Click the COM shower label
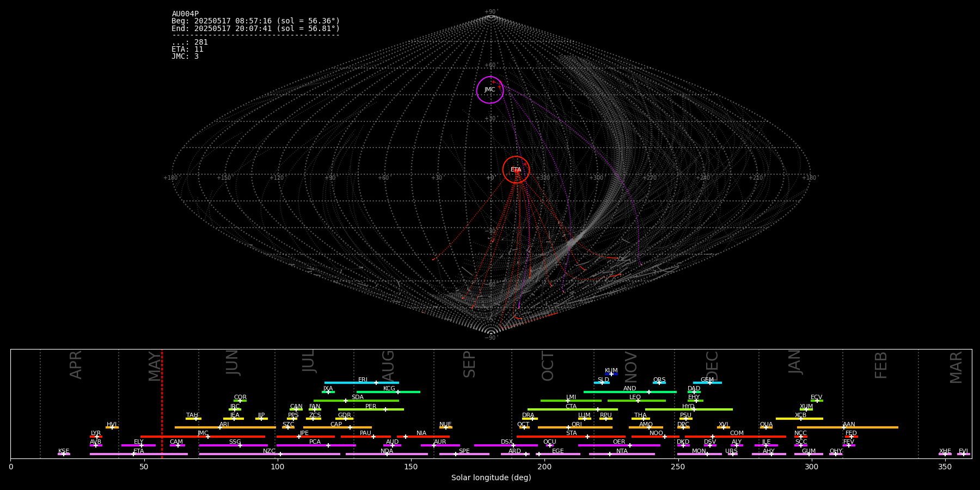Viewport: 980px width, 490px height. coord(737,433)
